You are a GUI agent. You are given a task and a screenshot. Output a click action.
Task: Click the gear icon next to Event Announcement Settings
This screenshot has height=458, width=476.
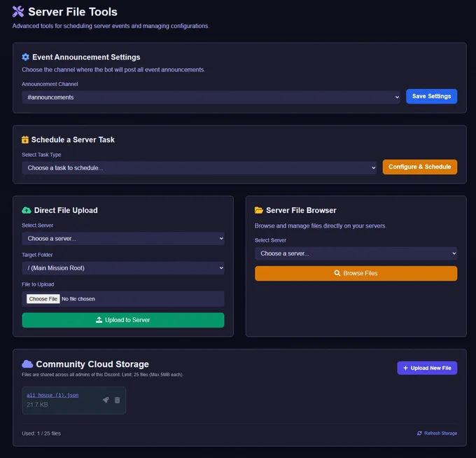click(25, 57)
